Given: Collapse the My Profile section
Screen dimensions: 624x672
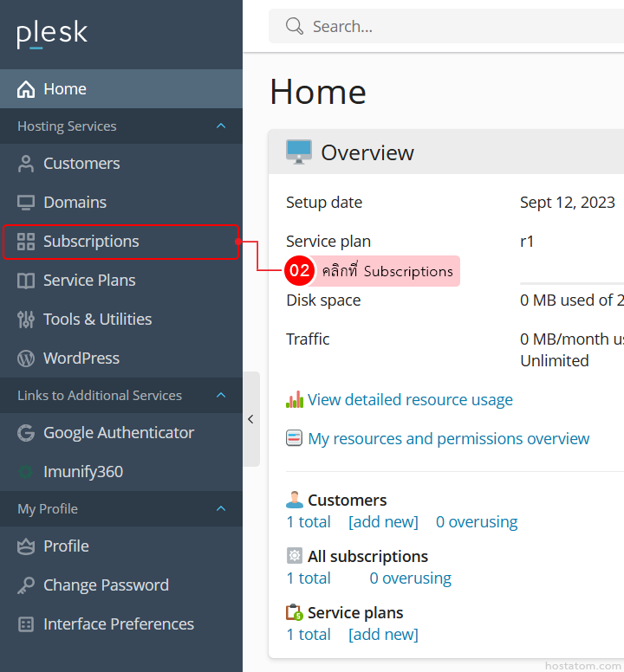Looking at the screenshot, I should tap(221, 508).
